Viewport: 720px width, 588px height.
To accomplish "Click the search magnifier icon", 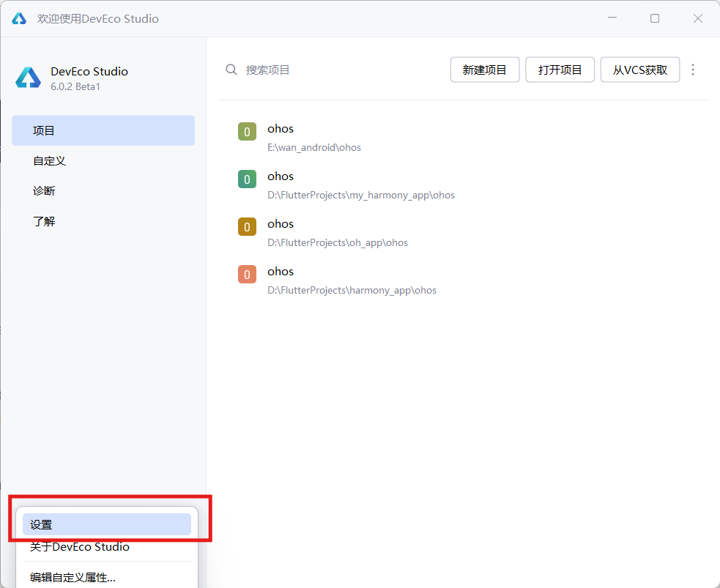I will pyautogui.click(x=231, y=70).
